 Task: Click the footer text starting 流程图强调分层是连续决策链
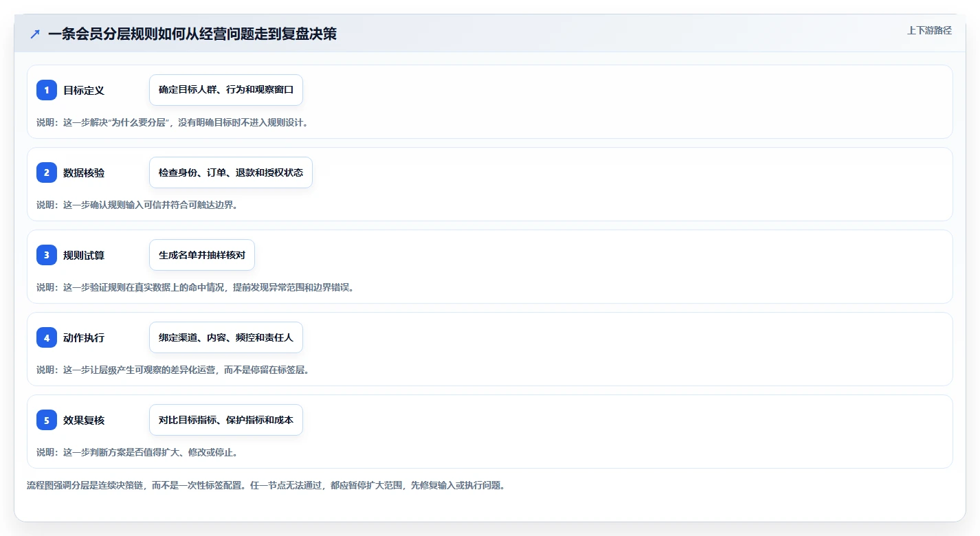coord(266,485)
